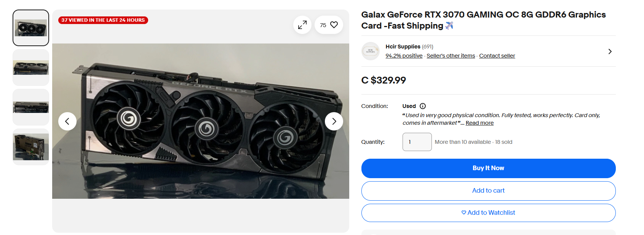Screen dimensions: 644x235
Task: Add this item to Watchlist
Action: pyautogui.click(x=488, y=213)
